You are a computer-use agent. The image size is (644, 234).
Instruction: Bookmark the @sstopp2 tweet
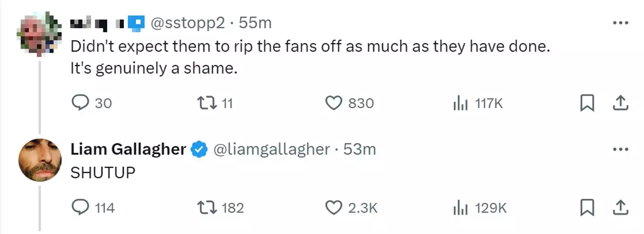(x=586, y=104)
